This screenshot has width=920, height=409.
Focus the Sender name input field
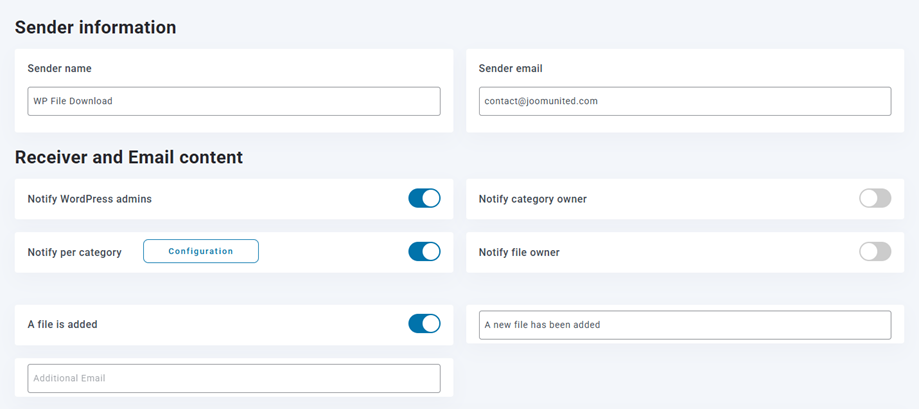click(x=233, y=101)
